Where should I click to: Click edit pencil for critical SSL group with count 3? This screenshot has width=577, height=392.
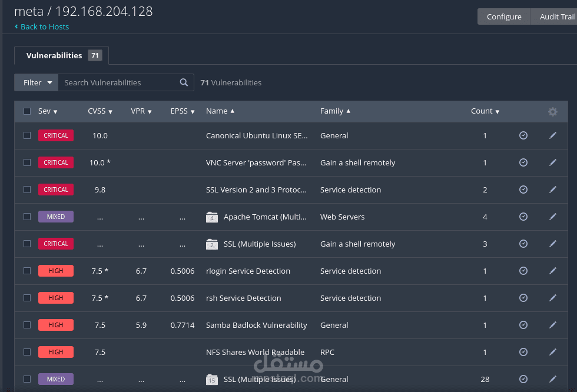click(x=553, y=244)
